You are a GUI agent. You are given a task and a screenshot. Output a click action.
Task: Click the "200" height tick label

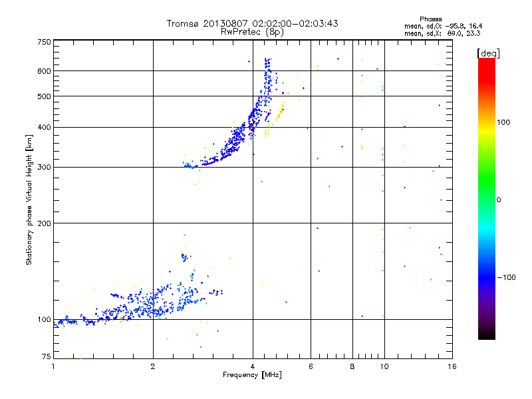pyautogui.click(x=44, y=223)
